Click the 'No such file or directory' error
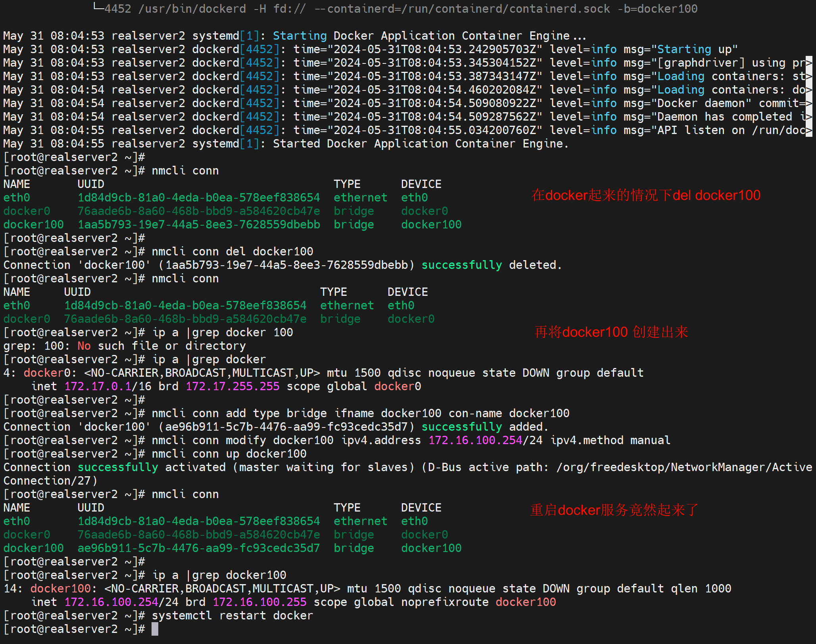 [x=161, y=346]
